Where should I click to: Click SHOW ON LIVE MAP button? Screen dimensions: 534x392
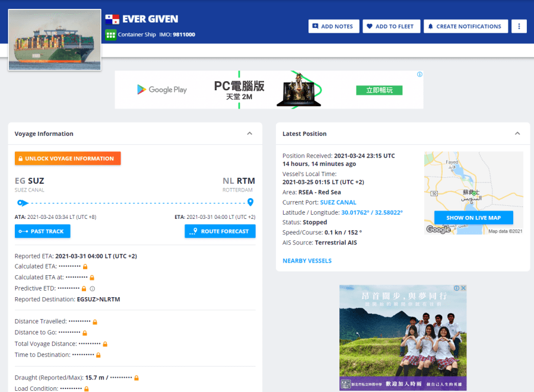point(473,218)
